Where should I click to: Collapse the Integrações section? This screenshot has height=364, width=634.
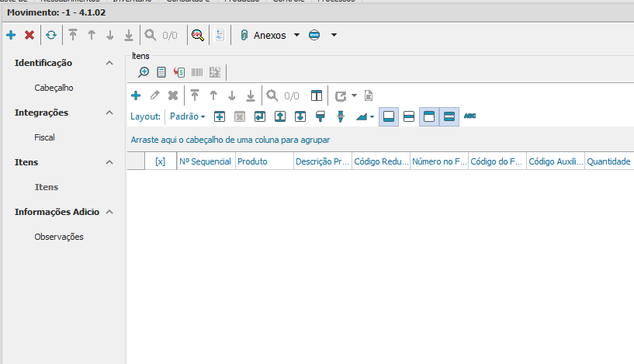pos(109,113)
